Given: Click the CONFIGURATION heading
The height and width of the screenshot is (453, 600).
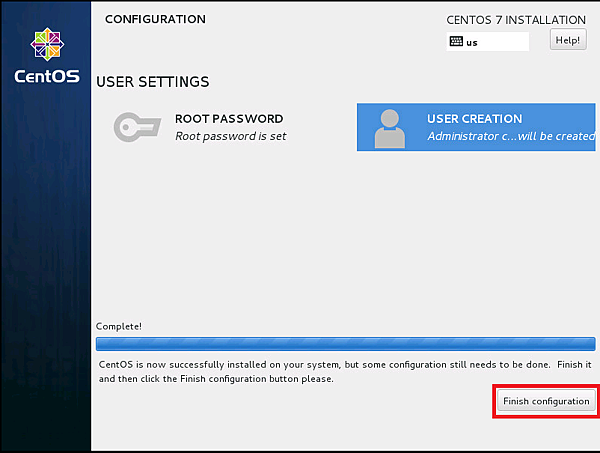Looking at the screenshot, I should click(x=155, y=19).
